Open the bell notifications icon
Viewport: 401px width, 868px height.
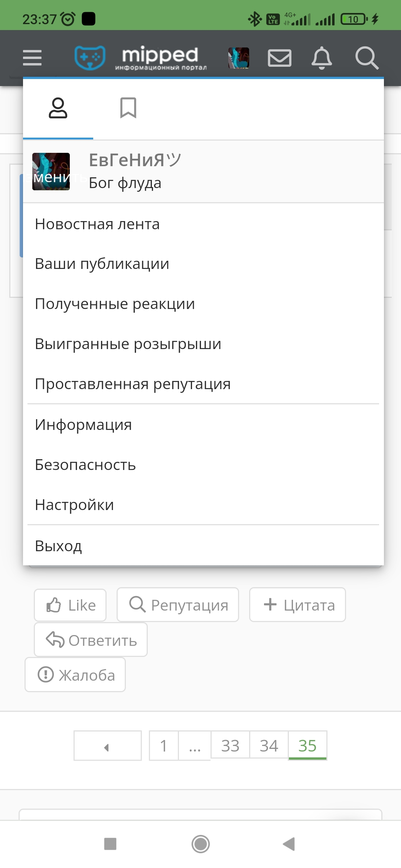[322, 58]
